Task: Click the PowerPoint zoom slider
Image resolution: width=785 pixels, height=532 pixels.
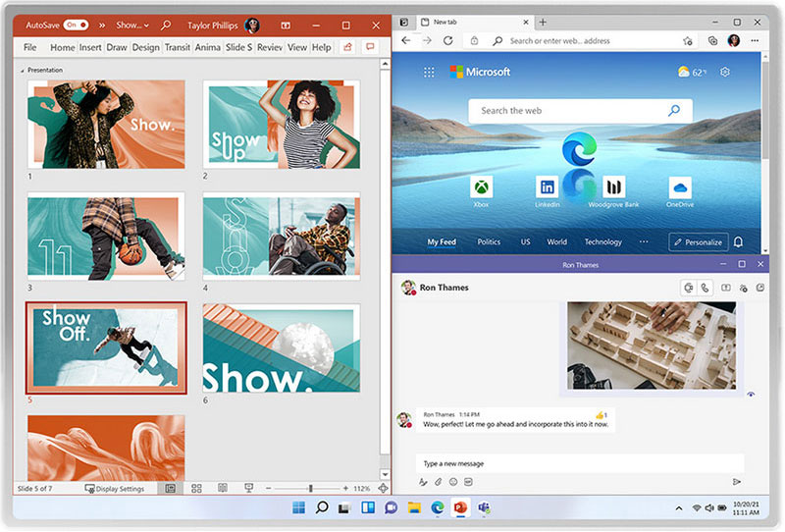Action: 310,488
